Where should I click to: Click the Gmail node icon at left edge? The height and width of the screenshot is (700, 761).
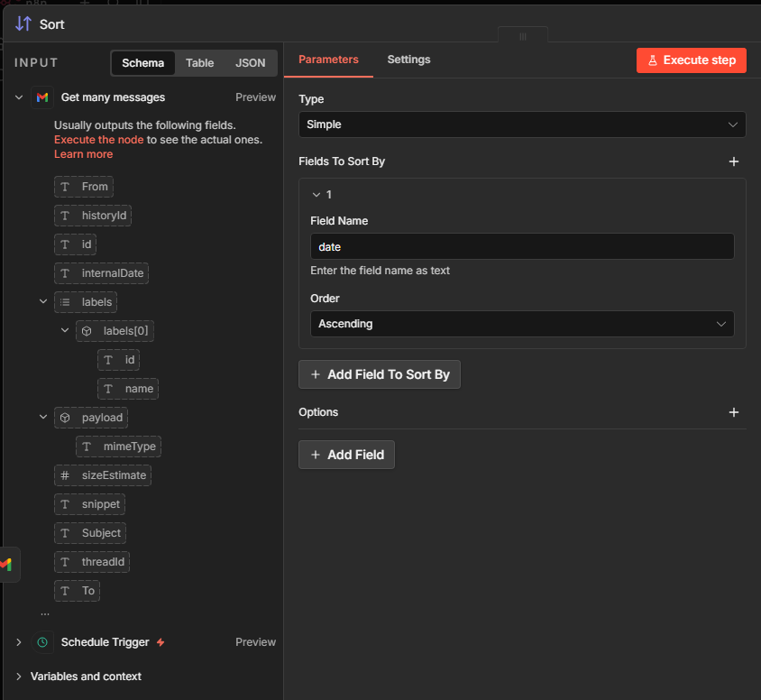tap(5, 564)
